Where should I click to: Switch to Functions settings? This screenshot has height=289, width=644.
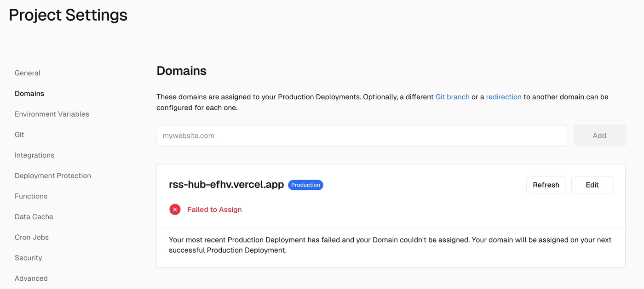(31, 196)
